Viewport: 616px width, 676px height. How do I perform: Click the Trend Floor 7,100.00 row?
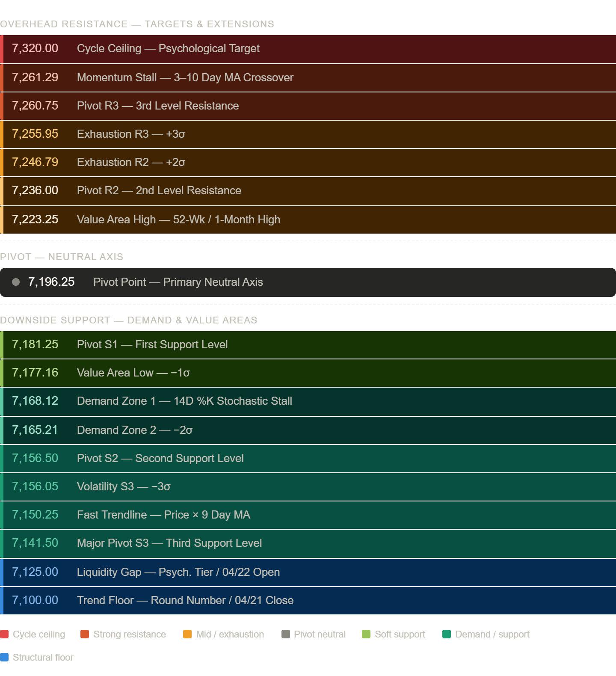point(308,600)
